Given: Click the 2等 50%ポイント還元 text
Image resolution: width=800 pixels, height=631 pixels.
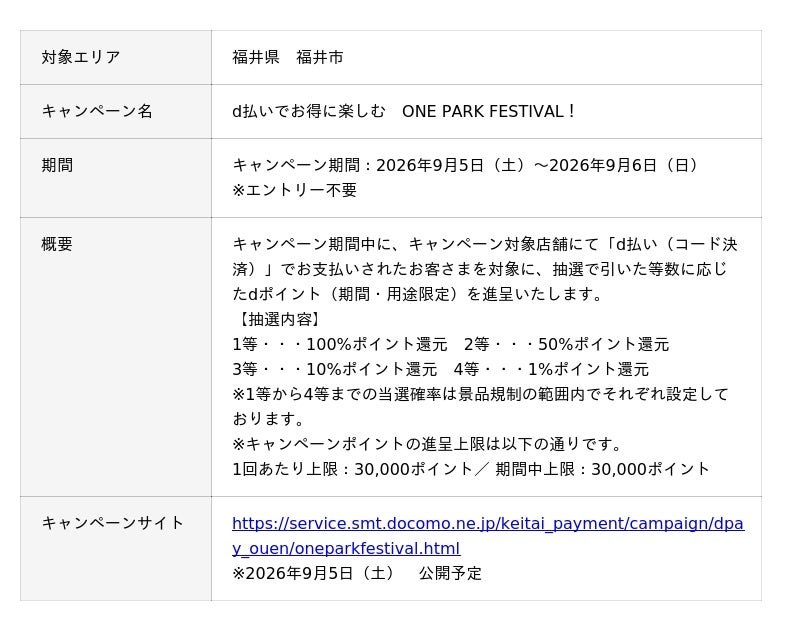Looking at the screenshot, I should point(566,344).
